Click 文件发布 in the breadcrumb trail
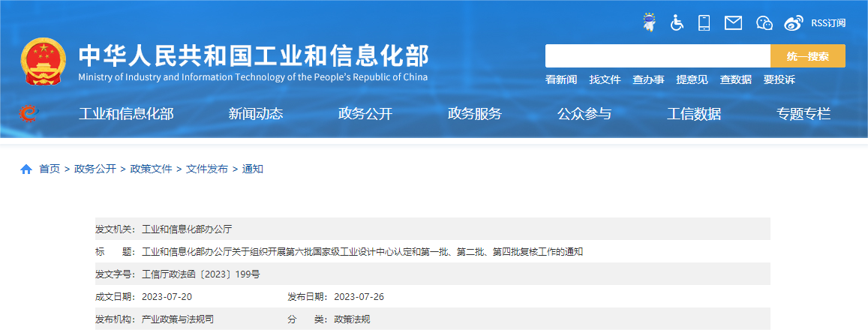This screenshot has height=330, width=868. [207, 169]
